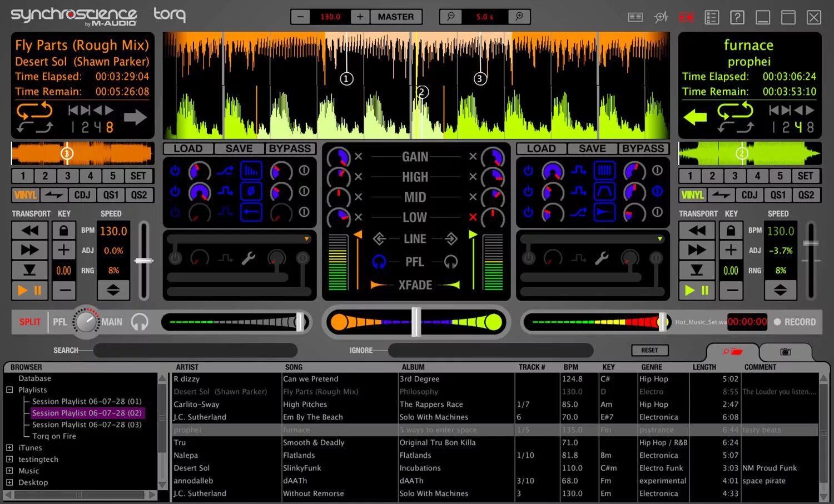
Task: Toggle BYPASS on the right effect rack
Action: click(x=643, y=148)
